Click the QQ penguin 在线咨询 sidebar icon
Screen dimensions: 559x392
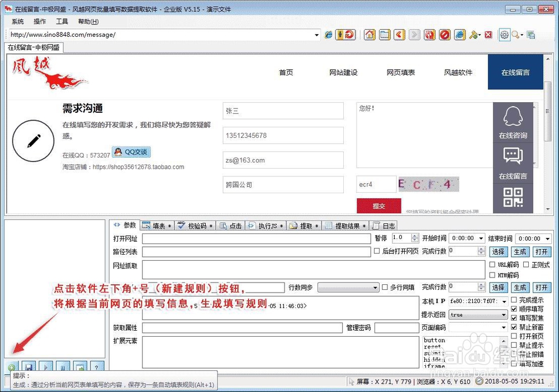(x=513, y=122)
